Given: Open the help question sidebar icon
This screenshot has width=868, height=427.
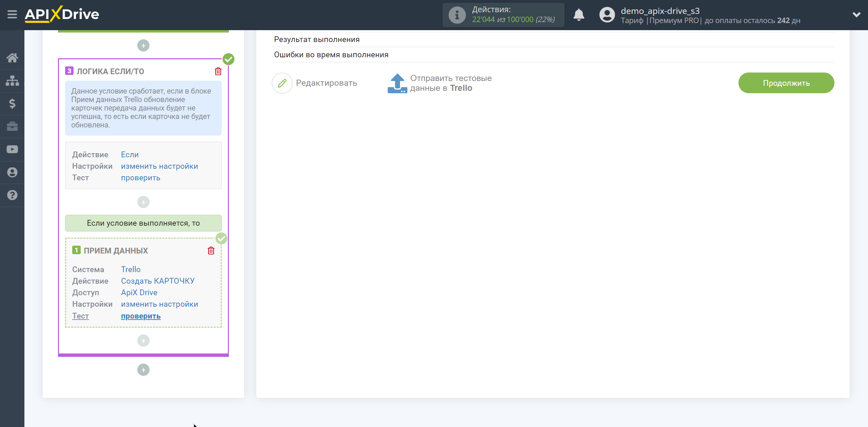Looking at the screenshot, I should tap(12, 195).
